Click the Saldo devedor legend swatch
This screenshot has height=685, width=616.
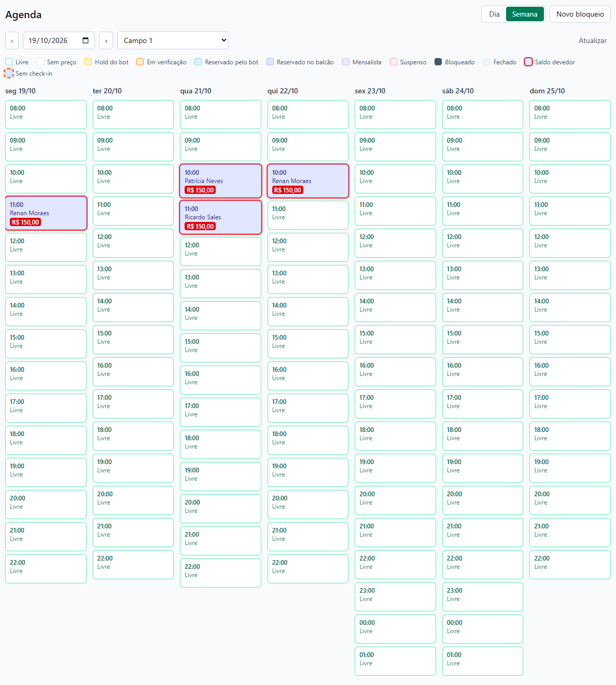[528, 62]
